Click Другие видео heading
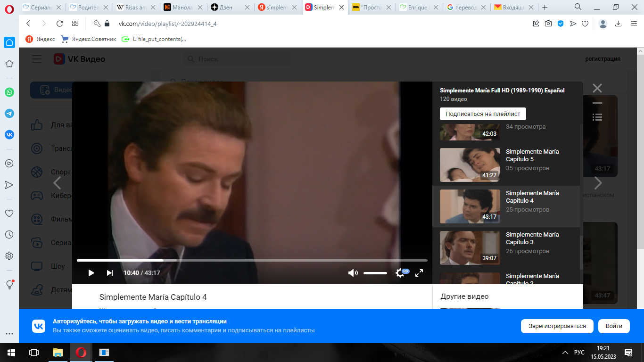The image size is (644, 362). coord(464,296)
